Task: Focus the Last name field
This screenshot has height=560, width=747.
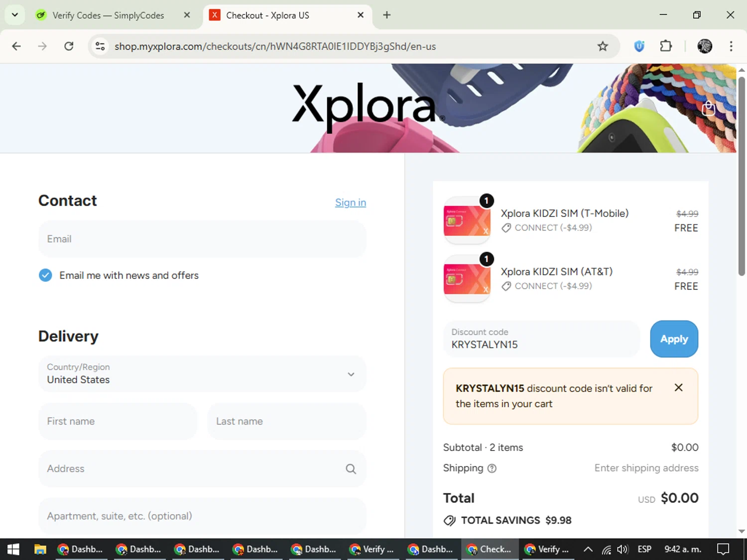Action: [287, 421]
